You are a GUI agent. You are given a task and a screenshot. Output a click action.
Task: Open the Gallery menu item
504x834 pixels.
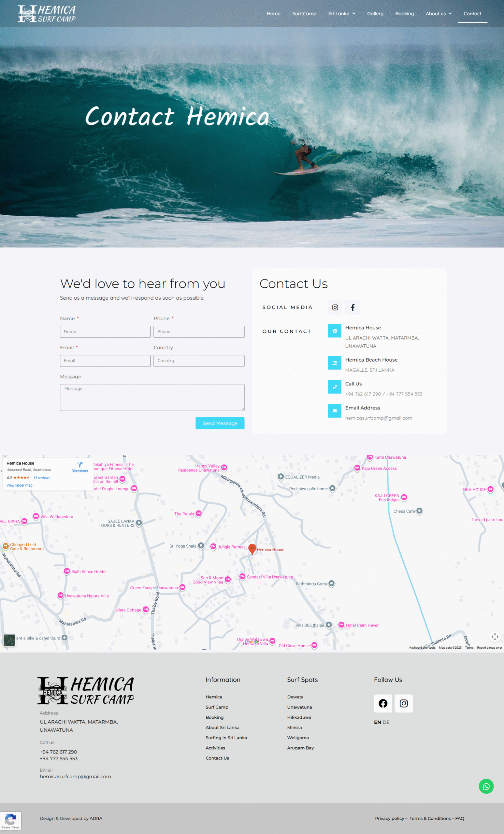[375, 14]
